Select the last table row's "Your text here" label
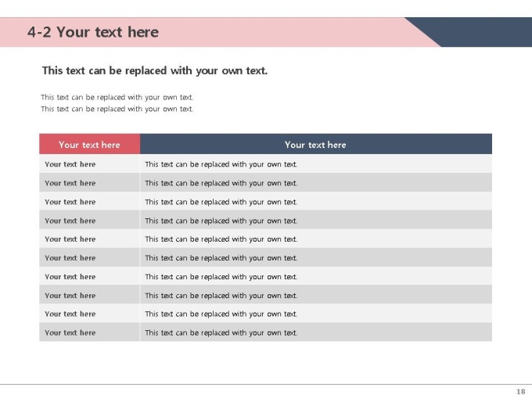 (x=70, y=332)
